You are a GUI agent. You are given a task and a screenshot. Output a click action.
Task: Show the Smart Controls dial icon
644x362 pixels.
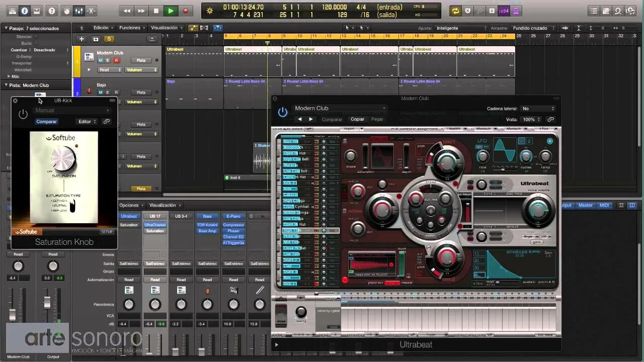(x=67, y=11)
